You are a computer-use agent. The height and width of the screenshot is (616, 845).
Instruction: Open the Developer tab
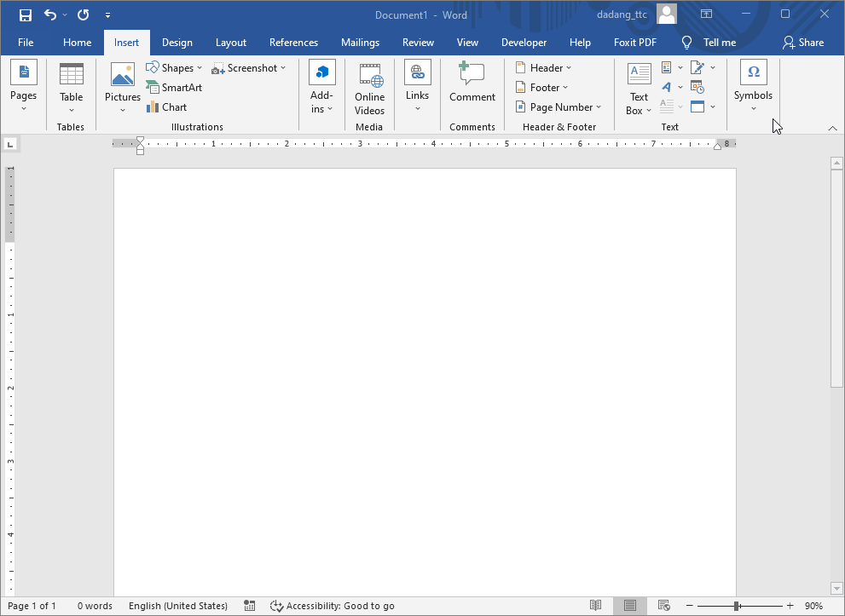(x=524, y=42)
